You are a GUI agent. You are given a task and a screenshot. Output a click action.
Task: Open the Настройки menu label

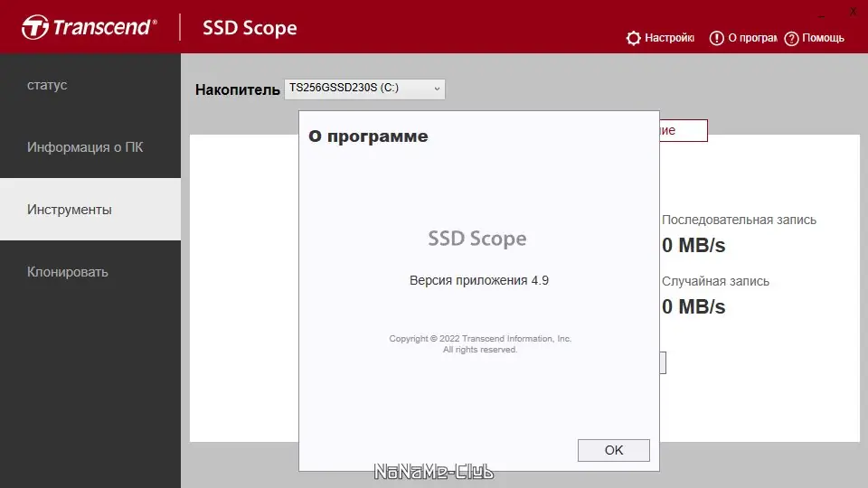point(669,38)
